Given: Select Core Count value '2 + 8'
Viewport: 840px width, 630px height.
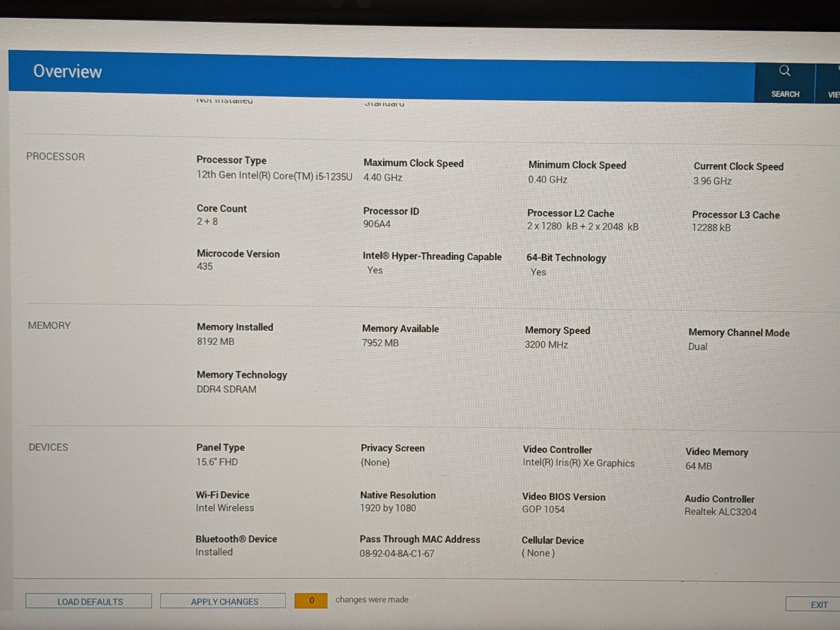Looking at the screenshot, I should click(207, 222).
